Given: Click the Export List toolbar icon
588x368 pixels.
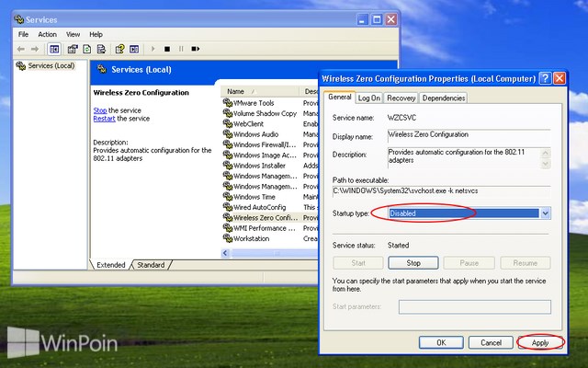Looking at the screenshot, I should coord(101,49).
